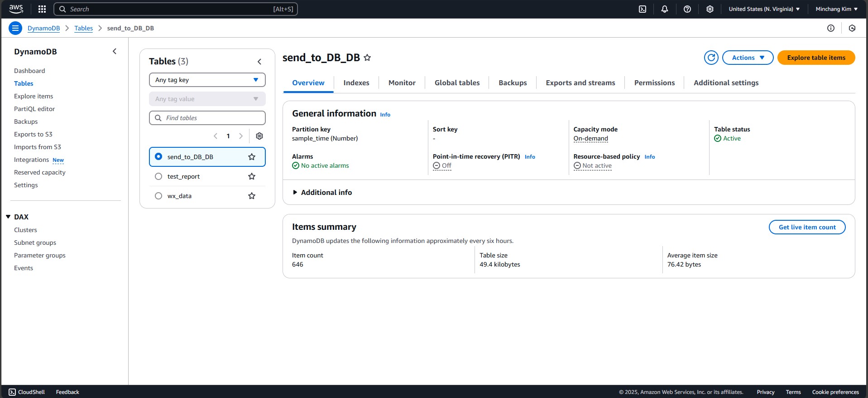The width and height of the screenshot is (868, 398).
Task: Switch to the Indexes tab
Action: click(x=356, y=83)
